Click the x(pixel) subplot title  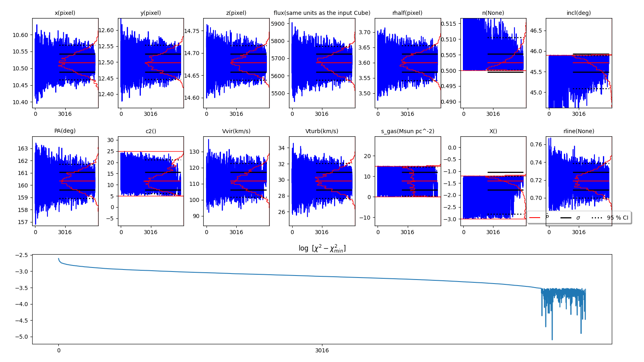click(65, 13)
